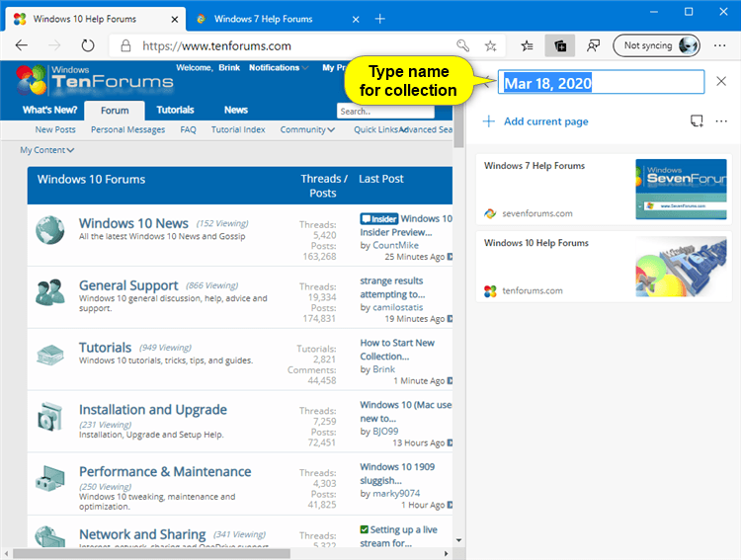Close the Windows 7 Help Forums tab
The image size is (741, 560).
tap(356, 20)
